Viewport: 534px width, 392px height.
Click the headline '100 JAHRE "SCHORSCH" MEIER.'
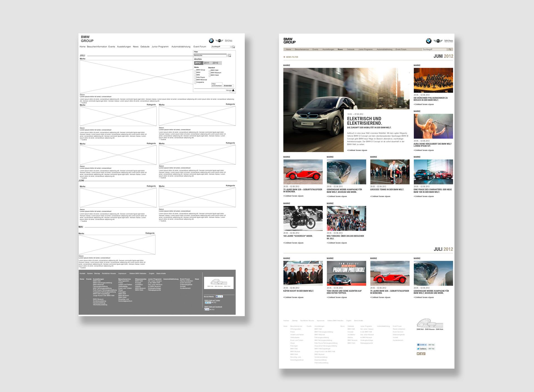coord(298,236)
